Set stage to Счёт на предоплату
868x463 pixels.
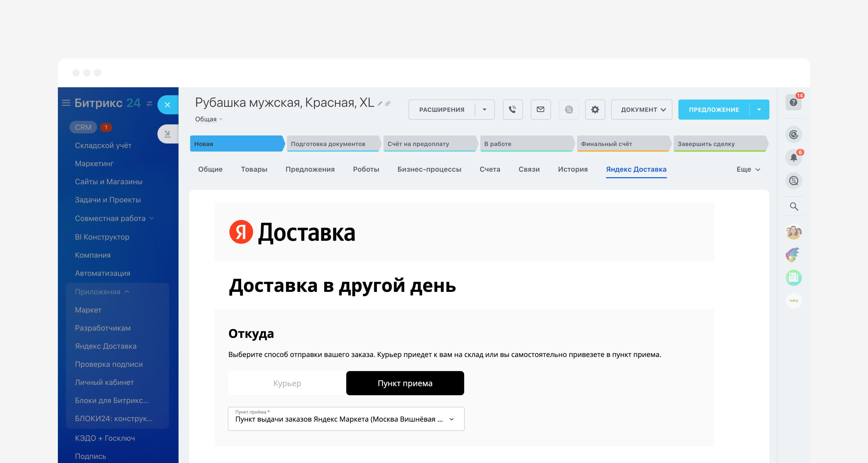[430, 144]
